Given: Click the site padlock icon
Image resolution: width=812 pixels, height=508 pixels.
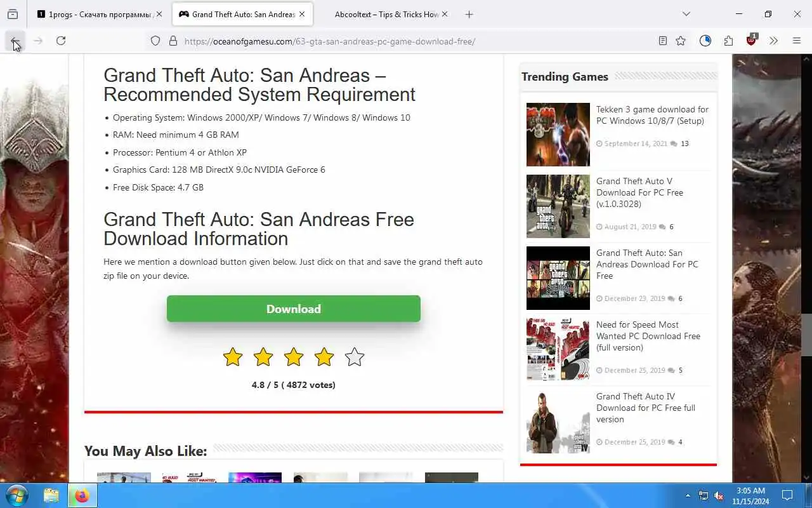Looking at the screenshot, I should click(x=173, y=41).
